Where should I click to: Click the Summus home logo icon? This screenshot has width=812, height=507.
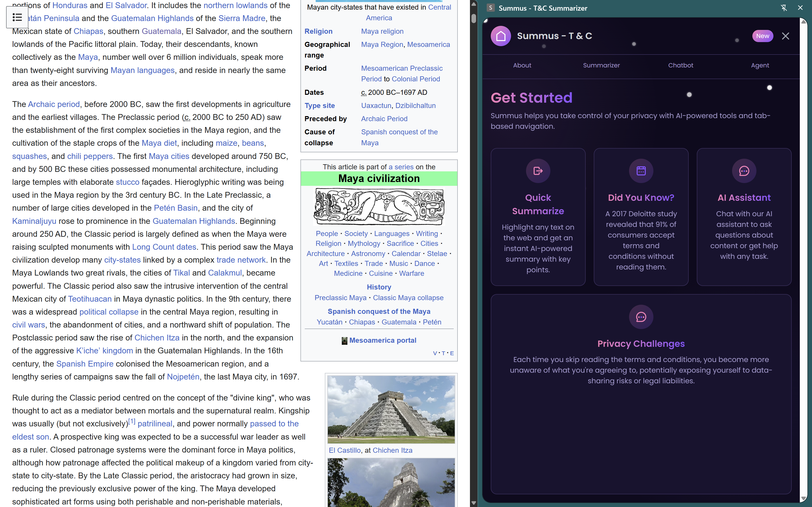tap(501, 36)
